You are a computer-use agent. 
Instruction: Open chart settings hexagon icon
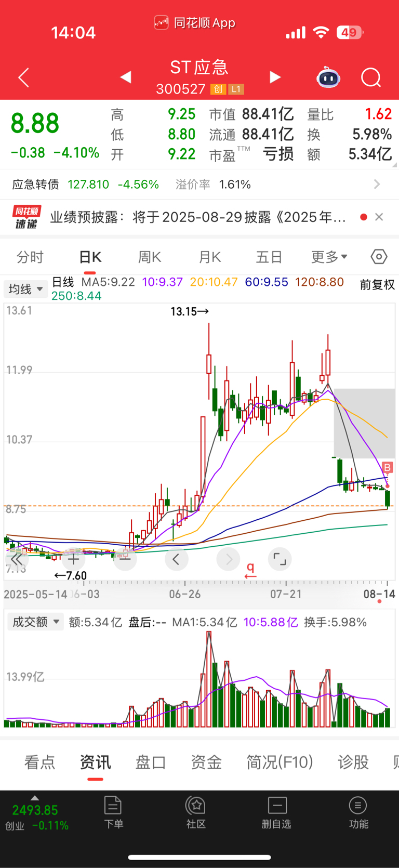point(379,256)
